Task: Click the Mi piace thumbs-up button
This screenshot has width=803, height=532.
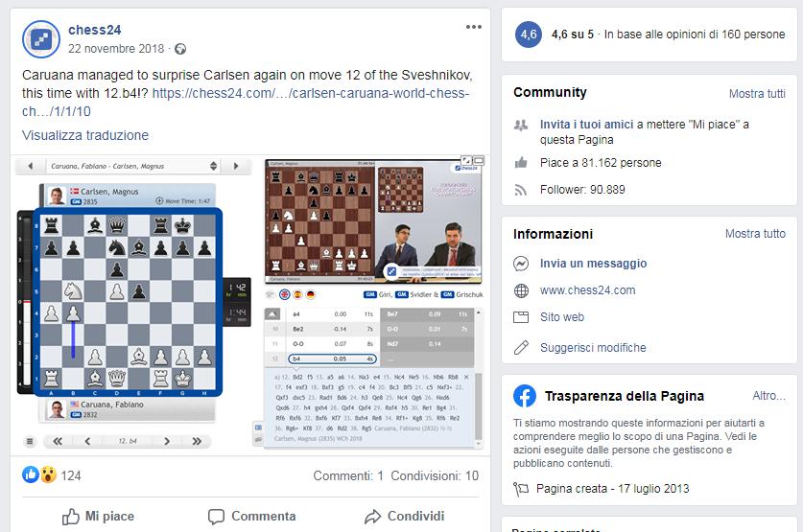Action: click(x=98, y=516)
